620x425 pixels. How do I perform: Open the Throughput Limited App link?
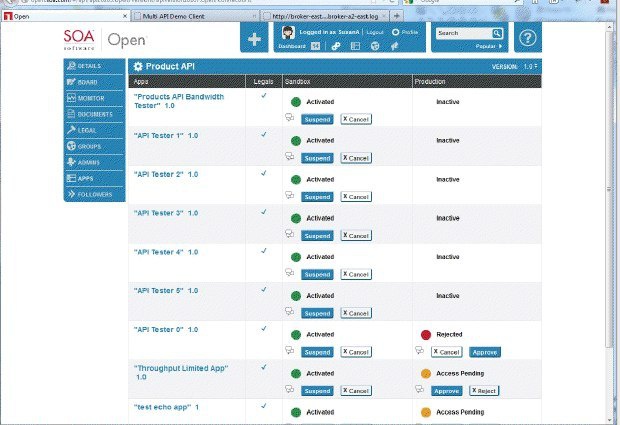coord(181,372)
